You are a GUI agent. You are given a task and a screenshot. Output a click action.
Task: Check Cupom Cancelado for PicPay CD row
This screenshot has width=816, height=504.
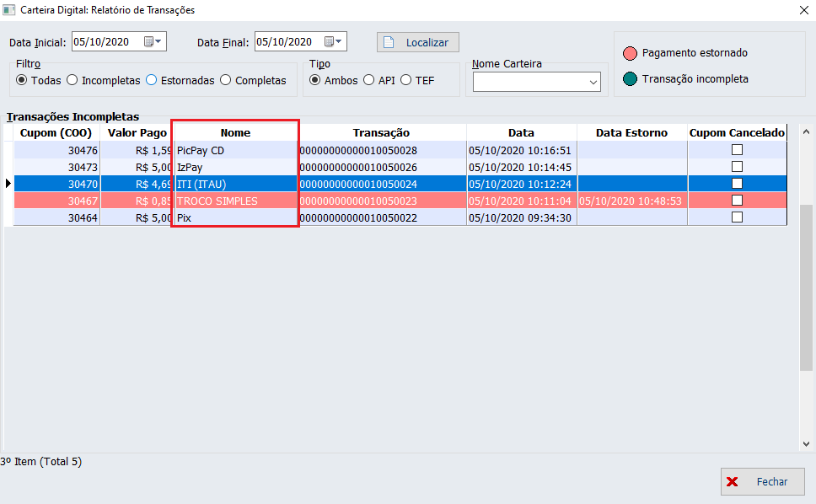click(737, 150)
